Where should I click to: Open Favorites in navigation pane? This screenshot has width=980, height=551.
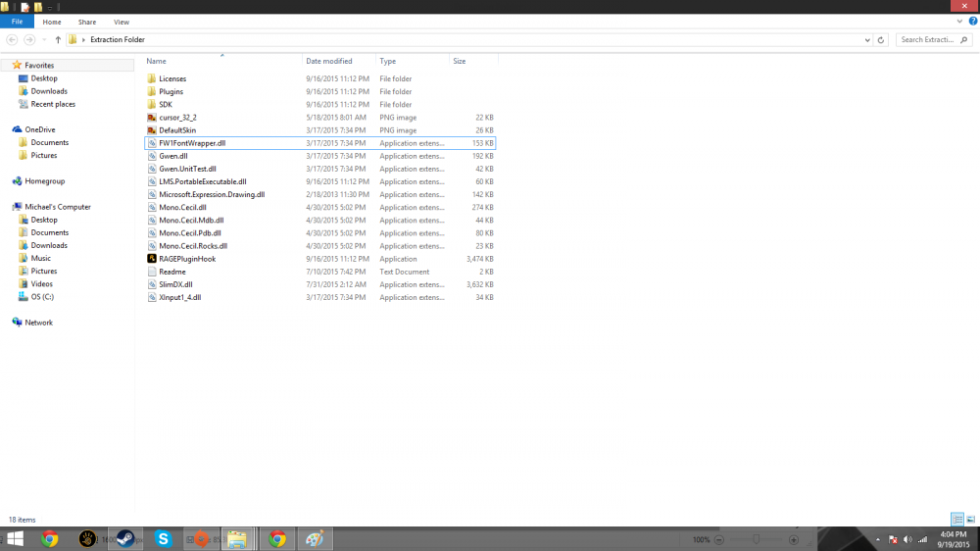click(39, 65)
